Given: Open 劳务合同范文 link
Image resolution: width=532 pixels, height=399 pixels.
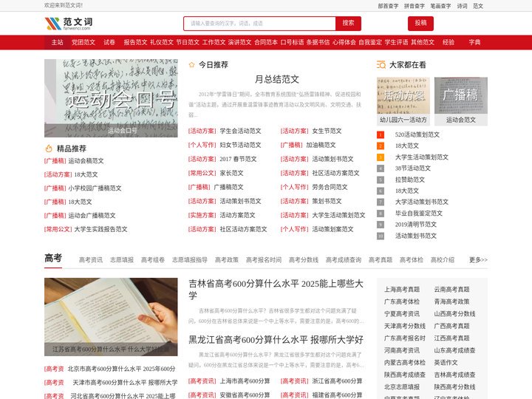Looking at the screenshot, I should pos(330,187).
